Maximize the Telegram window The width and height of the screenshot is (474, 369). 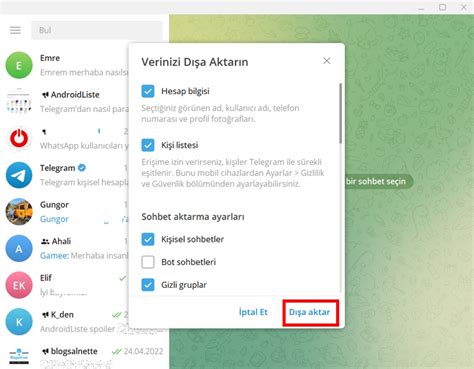click(442, 7)
